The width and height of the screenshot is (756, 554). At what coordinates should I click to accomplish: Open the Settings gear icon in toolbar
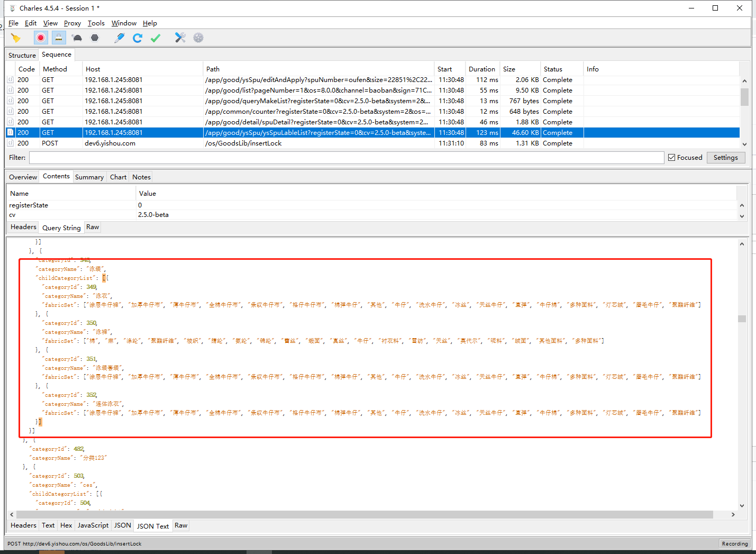198,38
